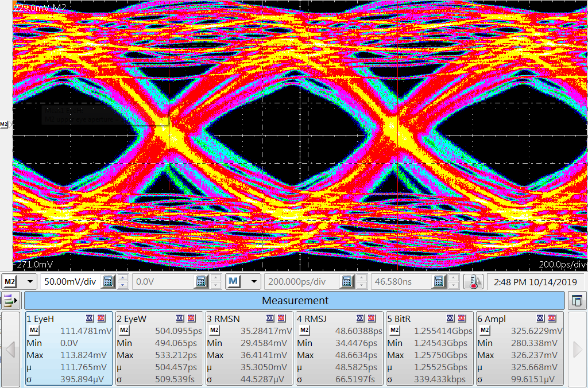Click the Measurement title bar
The height and width of the screenshot is (388, 588).
(x=295, y=300)
